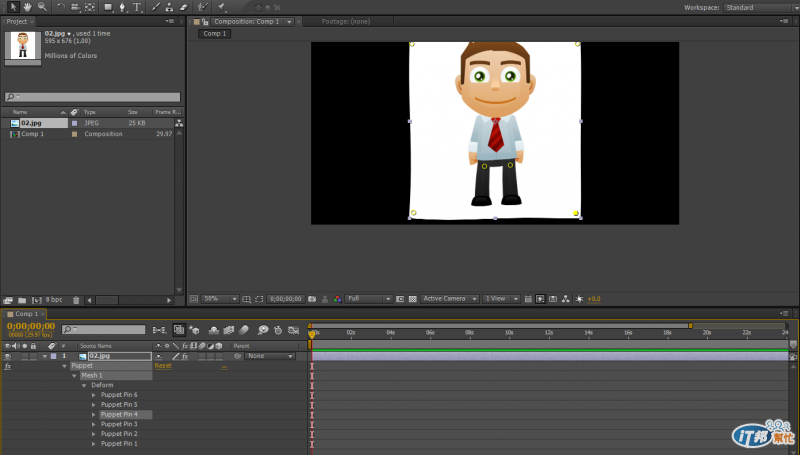Select the Pen tool

[122, 7]
